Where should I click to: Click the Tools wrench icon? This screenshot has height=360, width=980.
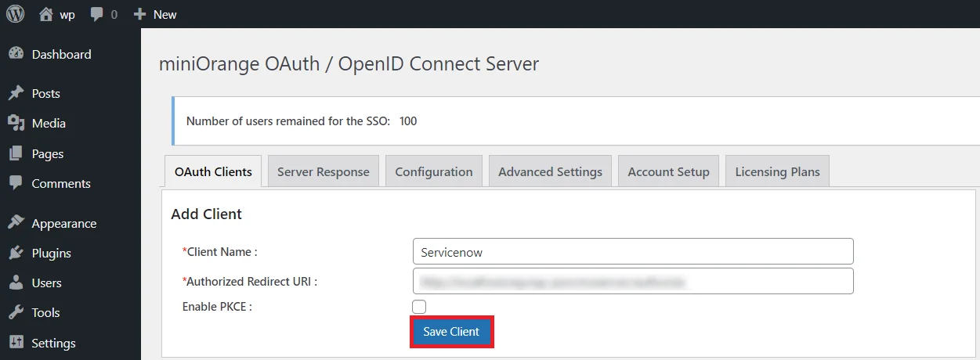(x=16, y=312)
